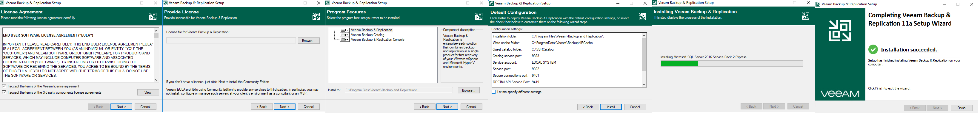Click title bar app icon of Program Features window
The image size is (980, 113).
point(328,3)
